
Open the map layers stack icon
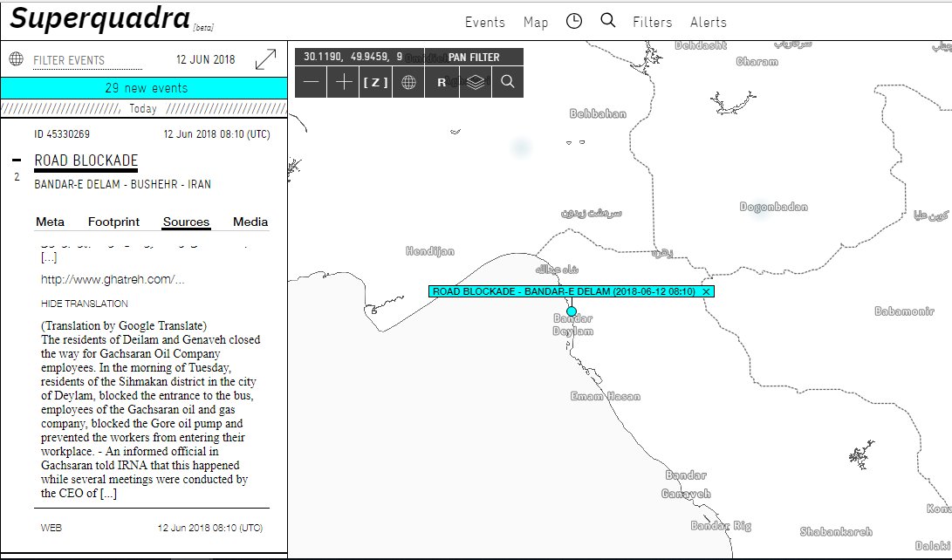[476, 82]
